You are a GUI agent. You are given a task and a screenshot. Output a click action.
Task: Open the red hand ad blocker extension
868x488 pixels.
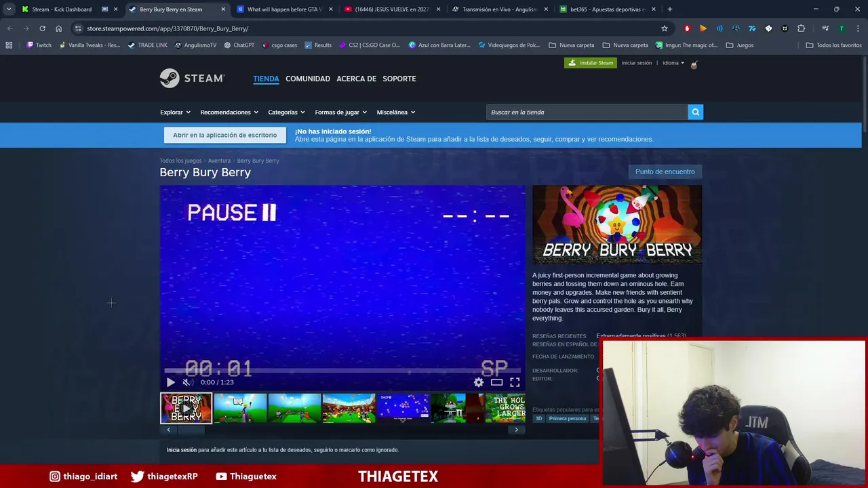(687, 28)
